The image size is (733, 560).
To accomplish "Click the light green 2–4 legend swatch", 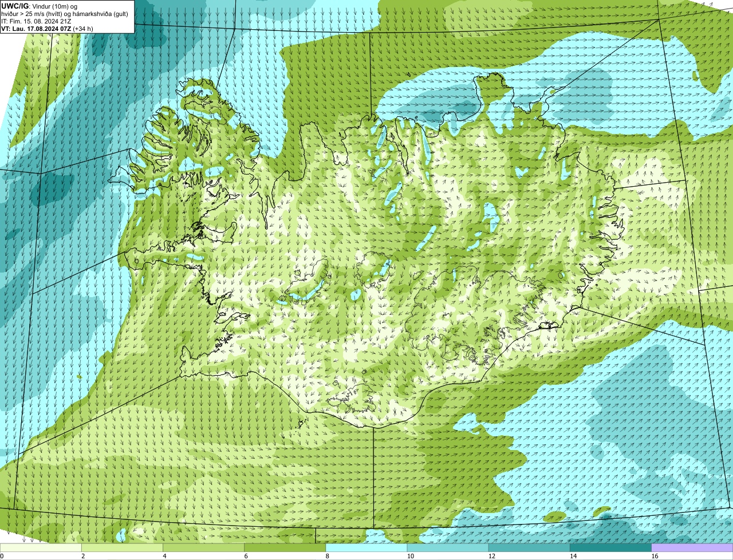I will 123,547.
